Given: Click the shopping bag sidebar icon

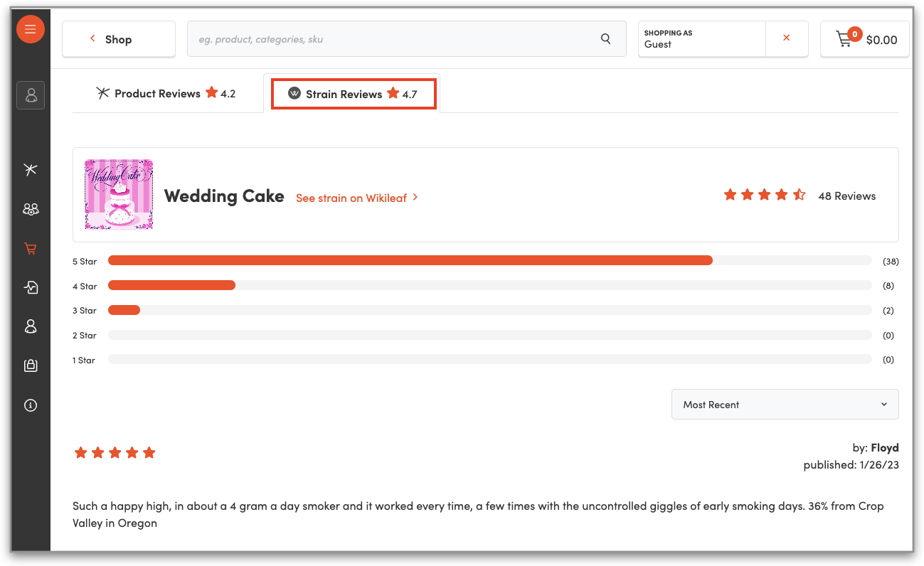Looking at the screenshot, I should click(x=31, y=365).
